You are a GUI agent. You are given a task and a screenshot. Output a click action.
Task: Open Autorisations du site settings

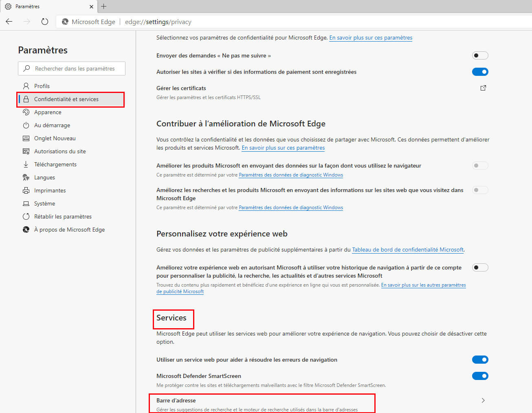tap(72, 151)
